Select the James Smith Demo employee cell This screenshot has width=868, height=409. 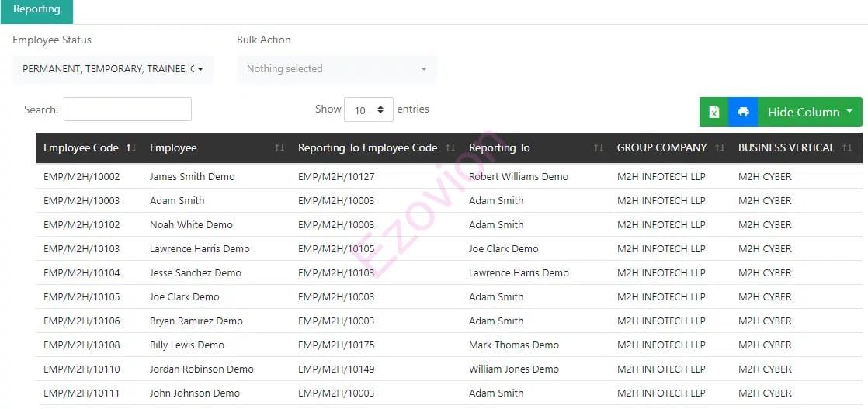pyautogui.click(x=192, y=176)
